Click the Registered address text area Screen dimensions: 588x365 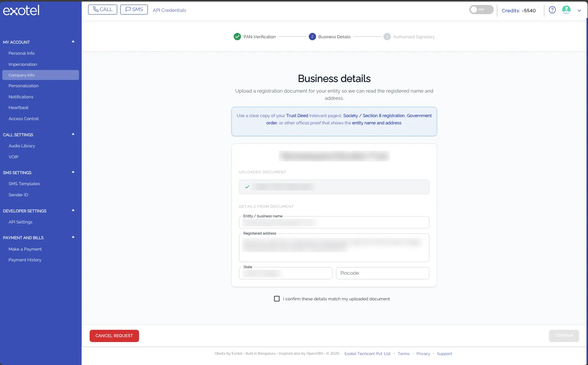[334, 248]
